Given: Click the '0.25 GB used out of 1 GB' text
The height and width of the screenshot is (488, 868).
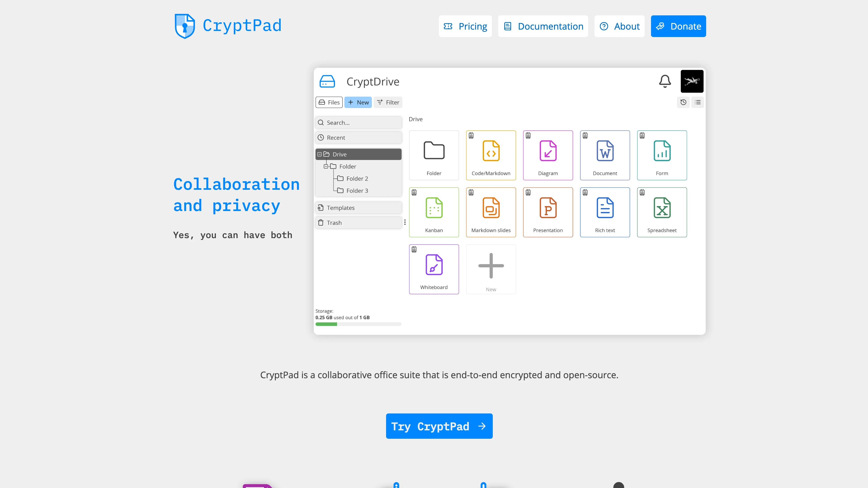Looking at the screenshot, I should [342, 317].
